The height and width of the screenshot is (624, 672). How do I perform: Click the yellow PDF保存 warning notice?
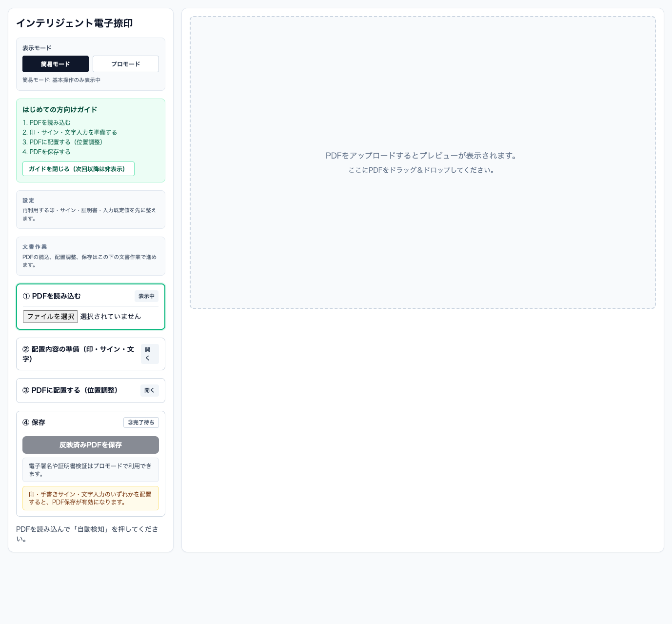click(91, 498)
